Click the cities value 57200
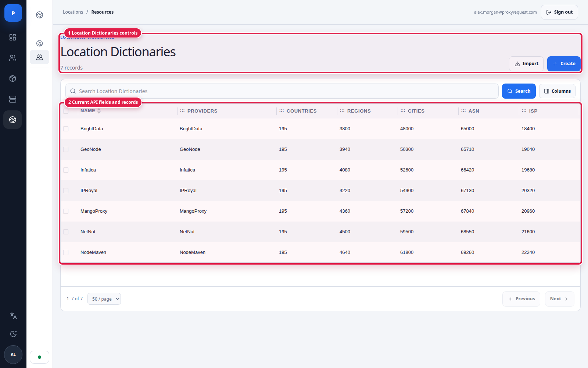The width and height of the screenshot is (588, 368). pyautogui.click(x=407, y=211)
